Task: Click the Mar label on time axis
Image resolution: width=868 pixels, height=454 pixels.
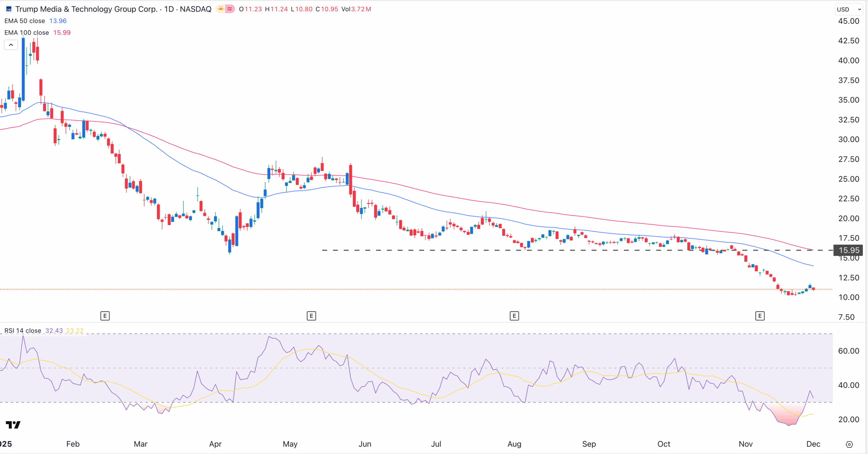Action: [141, 444]
